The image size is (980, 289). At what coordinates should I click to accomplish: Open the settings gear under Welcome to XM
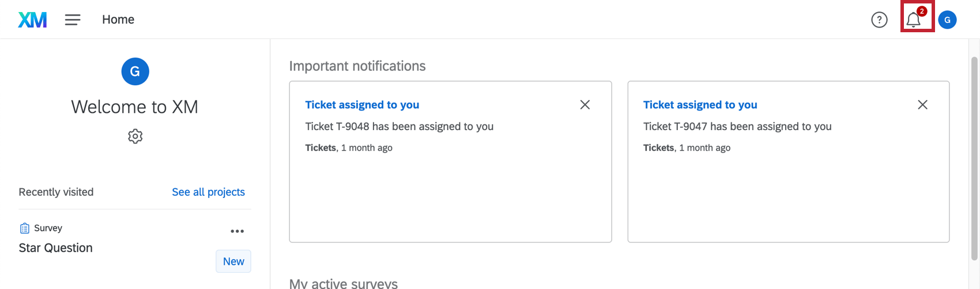(135, 136)
